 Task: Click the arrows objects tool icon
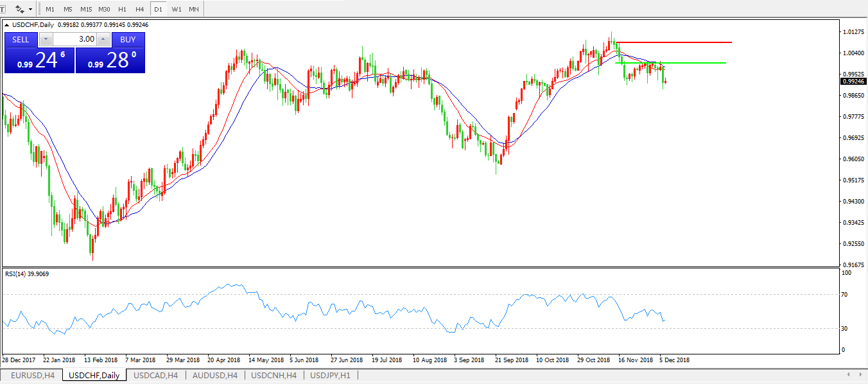coord(20,10)
